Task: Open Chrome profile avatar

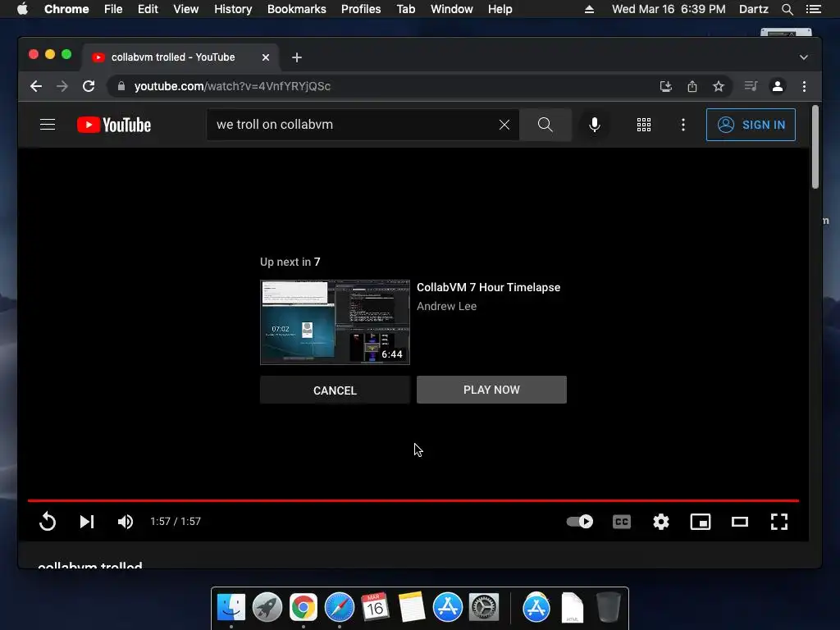Action: (x=778, y=86)
